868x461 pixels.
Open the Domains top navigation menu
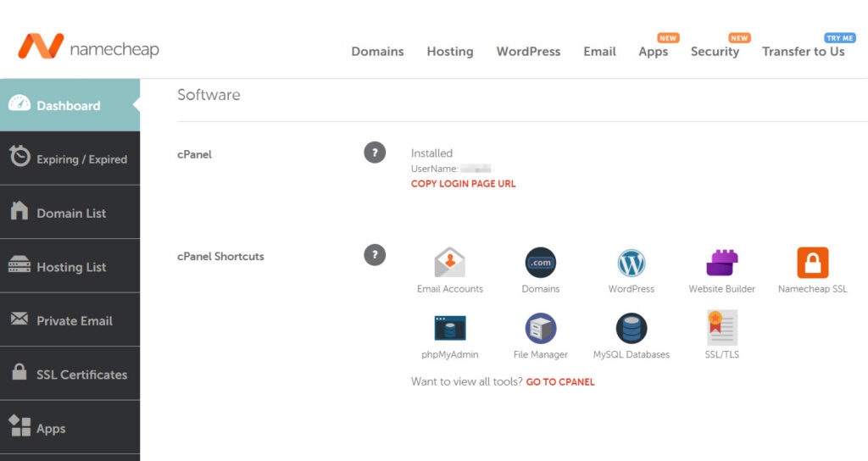click(377, 52)
